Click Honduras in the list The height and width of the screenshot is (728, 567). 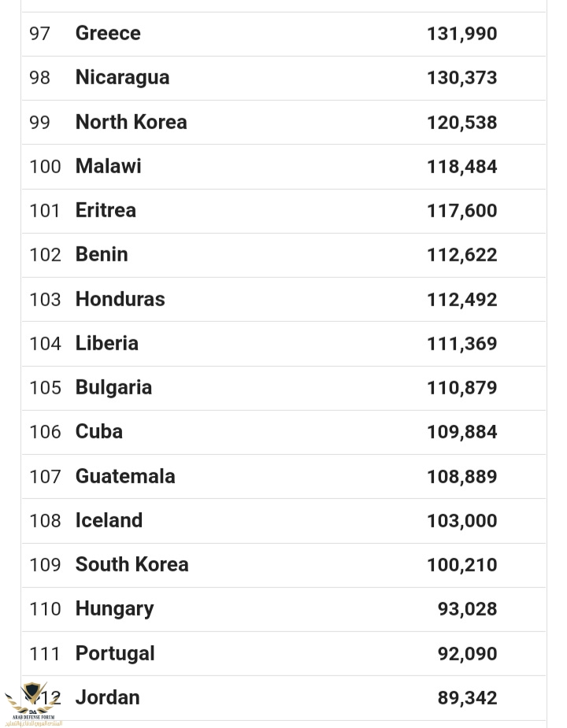click(120, 299)
